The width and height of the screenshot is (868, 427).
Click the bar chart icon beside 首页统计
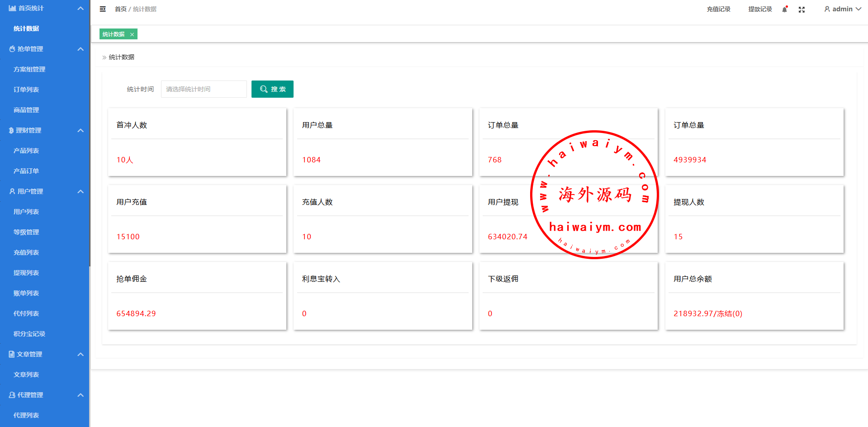point(12,8)
